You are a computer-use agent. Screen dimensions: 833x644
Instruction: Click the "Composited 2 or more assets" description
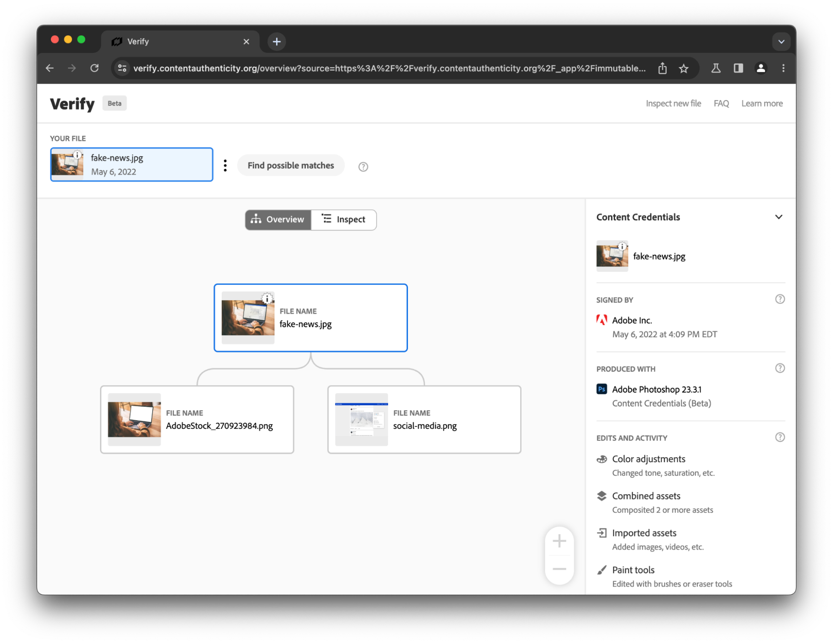(x=662, y=510)
